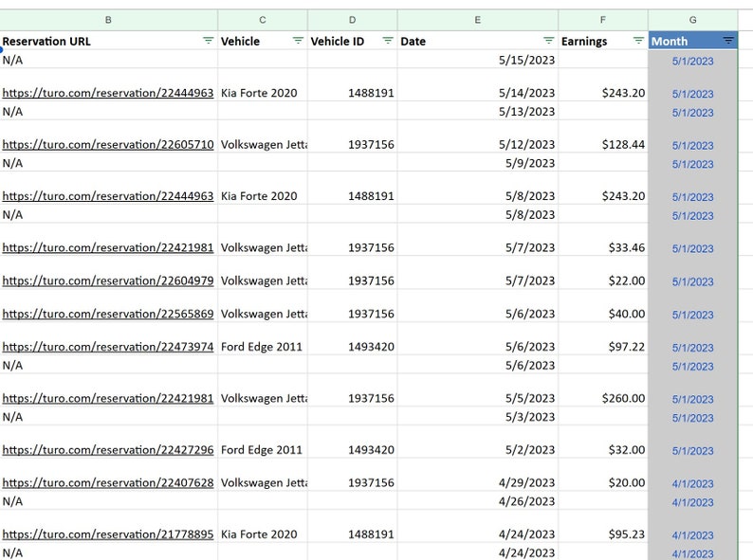Select column C header
This screenshot has width=753, height=560.
pyautogui.click(x=263, y=20)
